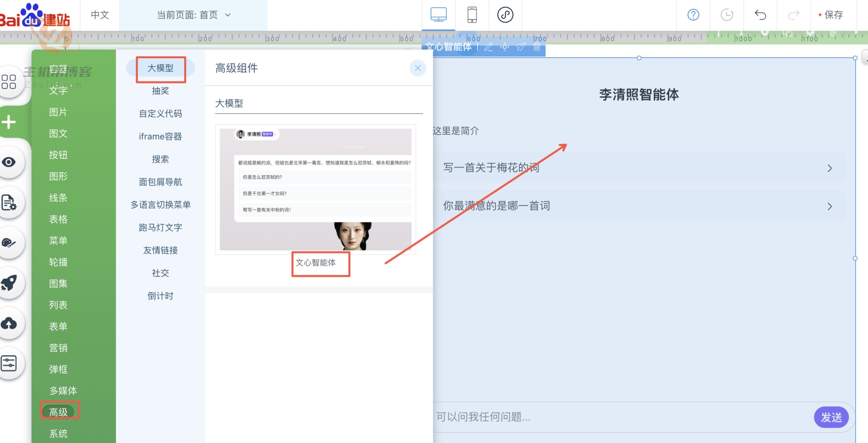This screenshot has width=868, height=443.
Task: Select the 文心智能体 component thumbnail
Action: [x=316, y=189]
